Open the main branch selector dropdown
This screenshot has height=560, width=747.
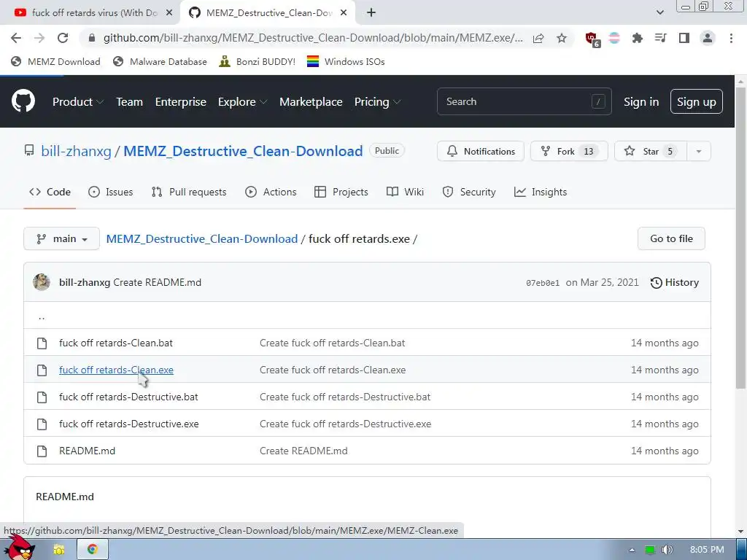(x=61, y=238)
